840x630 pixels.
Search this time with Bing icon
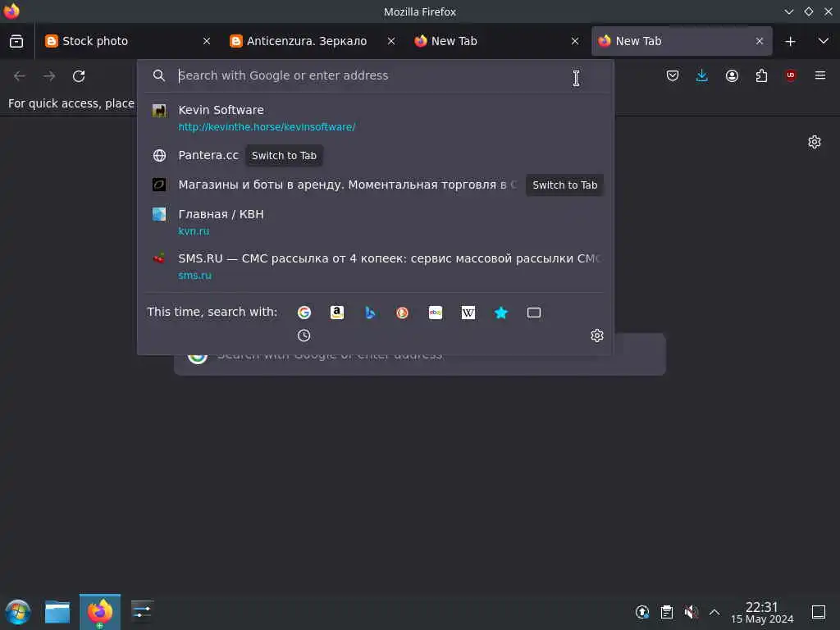(x=370, y=313)
